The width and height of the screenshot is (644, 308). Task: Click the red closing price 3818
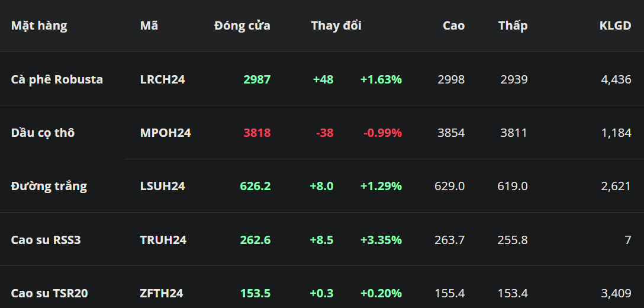point(257,133)
